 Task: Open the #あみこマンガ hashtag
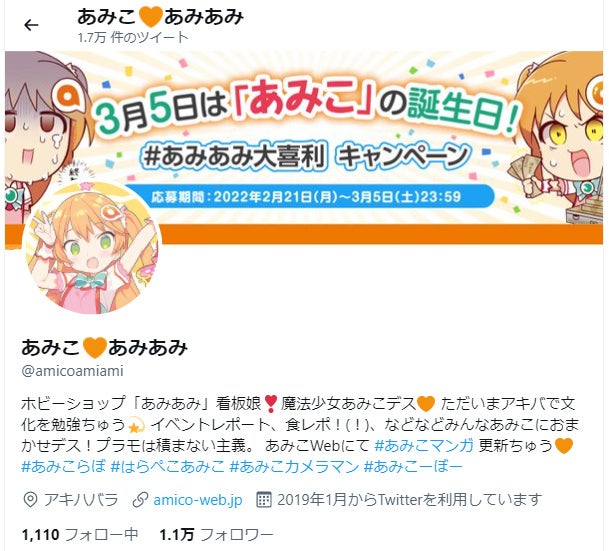[424, 445]
